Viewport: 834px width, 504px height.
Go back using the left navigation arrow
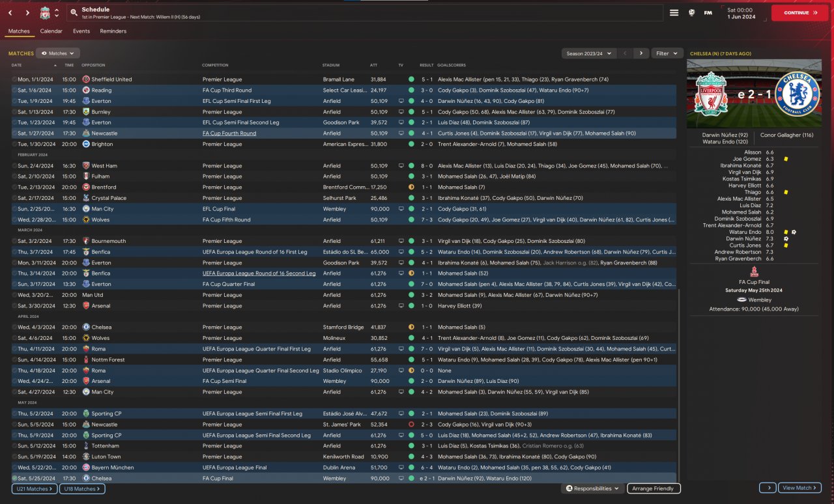pyautogui.click(x=10, y=13)
